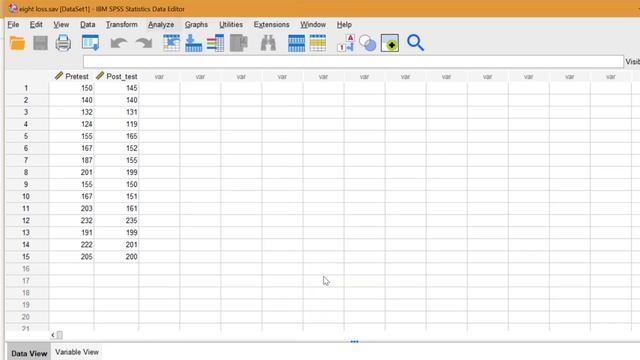
Task: Click Pretest cell with value 124
Action: [x=71, y=124]
